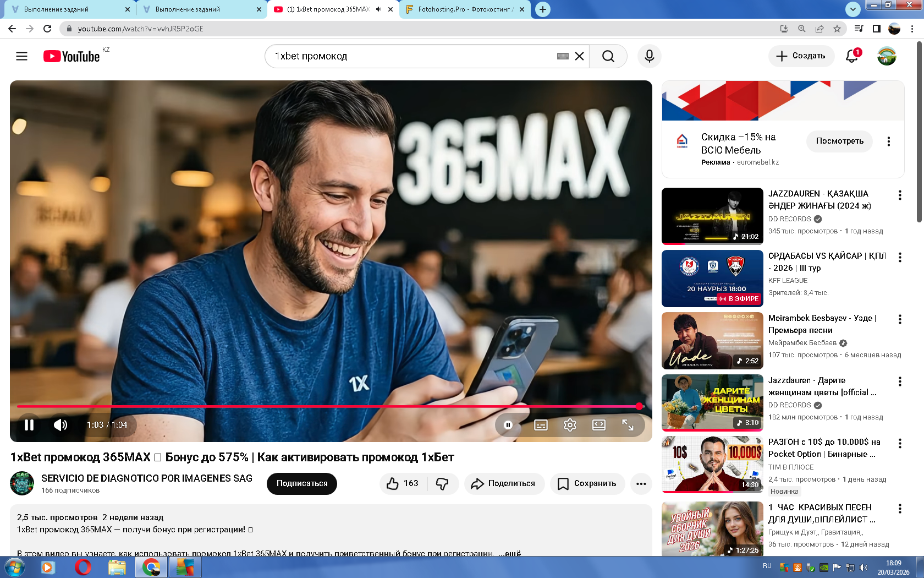Open the SERVICIO DE DIAGNOTICO channel avatar

22,483
